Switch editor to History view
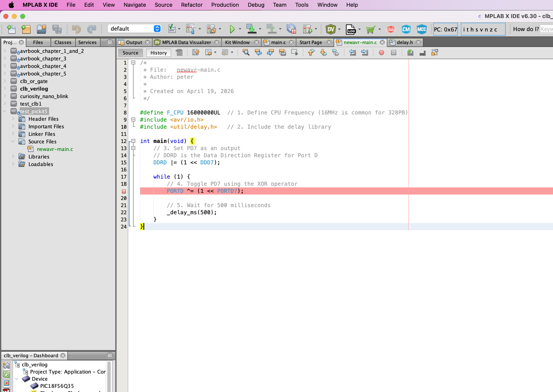Image resolution: width=553 pixels, height=392 pixels. (159, 53)
